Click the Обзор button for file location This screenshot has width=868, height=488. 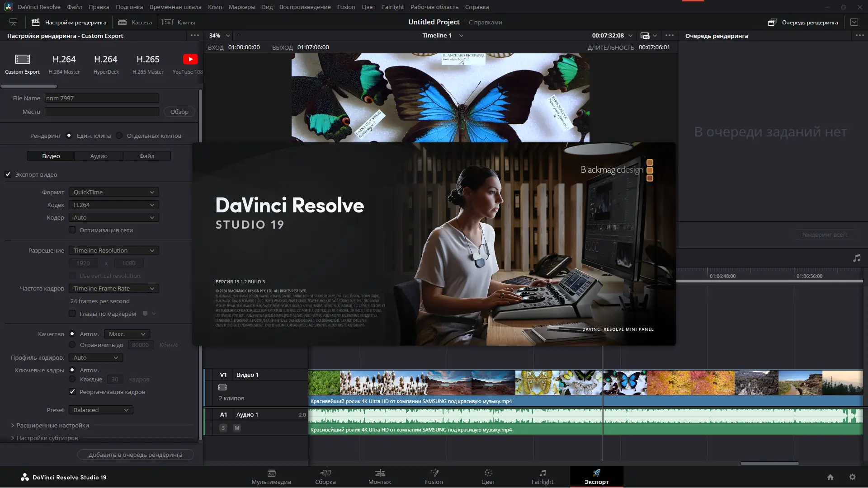tap(179, 112)
